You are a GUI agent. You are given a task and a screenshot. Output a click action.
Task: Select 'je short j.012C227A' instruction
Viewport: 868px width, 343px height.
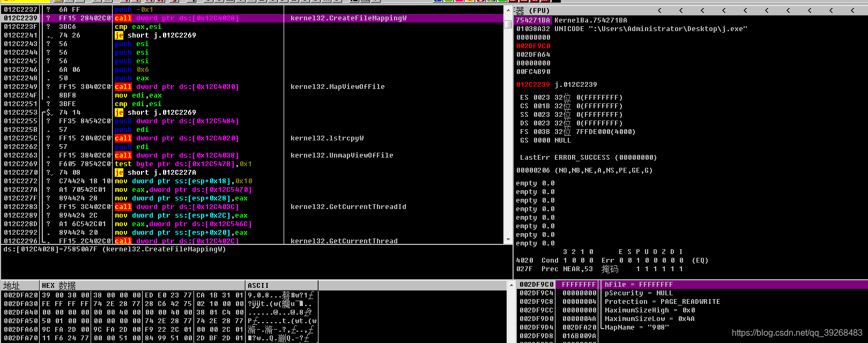[x=155, y=173]
